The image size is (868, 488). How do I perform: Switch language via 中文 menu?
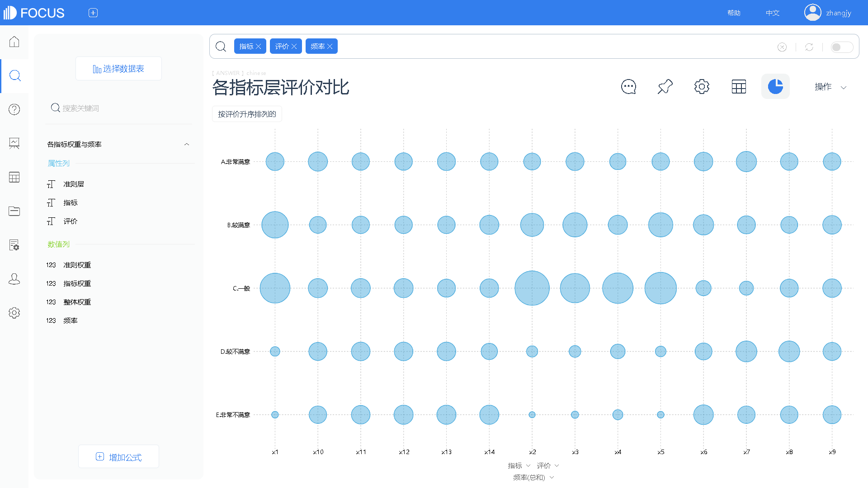(773, 13)
